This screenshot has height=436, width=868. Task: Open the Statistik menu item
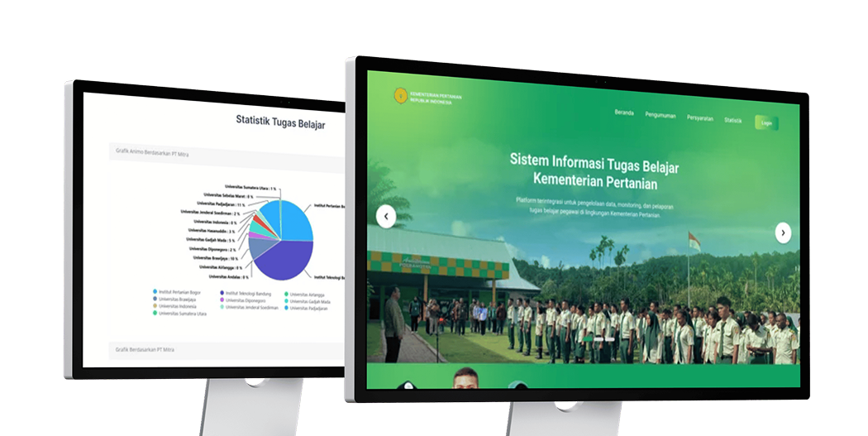click(733, 120)
